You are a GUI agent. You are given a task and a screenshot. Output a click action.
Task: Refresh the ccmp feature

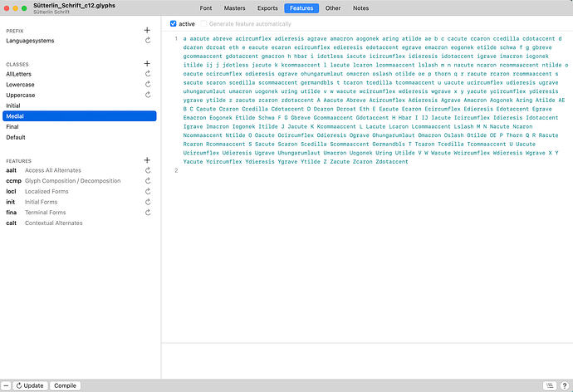[148, 181]
